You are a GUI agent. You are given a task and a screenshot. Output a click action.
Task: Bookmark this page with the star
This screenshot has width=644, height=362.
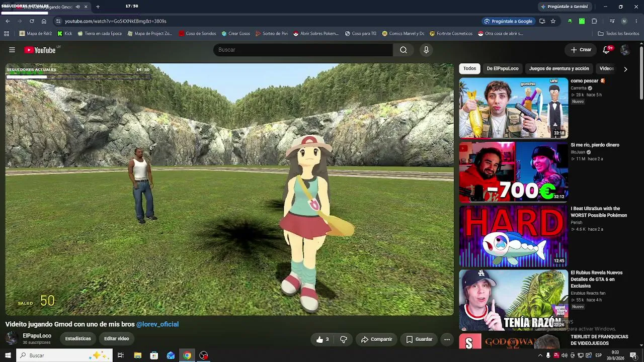coord(553,21)
